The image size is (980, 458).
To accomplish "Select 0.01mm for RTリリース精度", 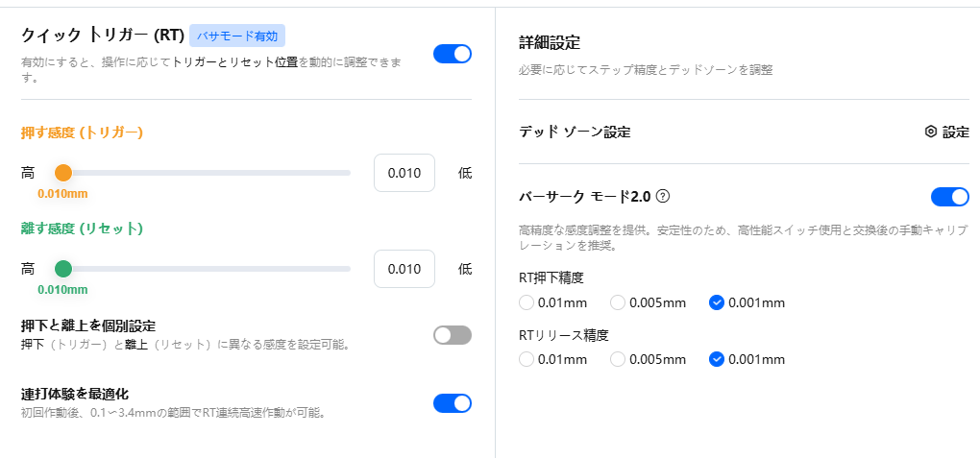I will point(526,359).
